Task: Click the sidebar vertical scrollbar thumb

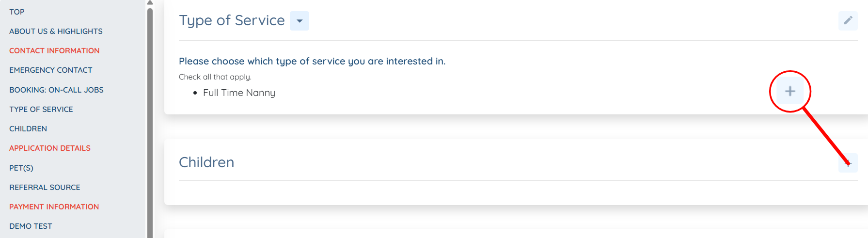Action: 150,121
